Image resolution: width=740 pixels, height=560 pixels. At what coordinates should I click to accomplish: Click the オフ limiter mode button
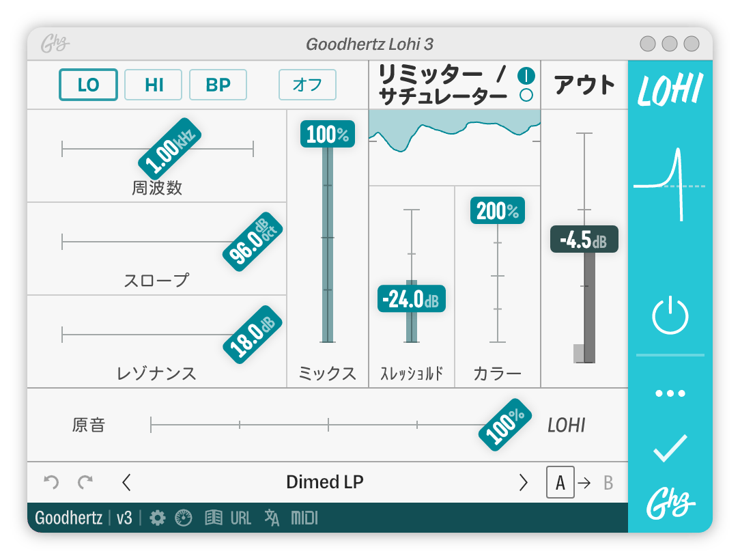[x=307, y=85]
